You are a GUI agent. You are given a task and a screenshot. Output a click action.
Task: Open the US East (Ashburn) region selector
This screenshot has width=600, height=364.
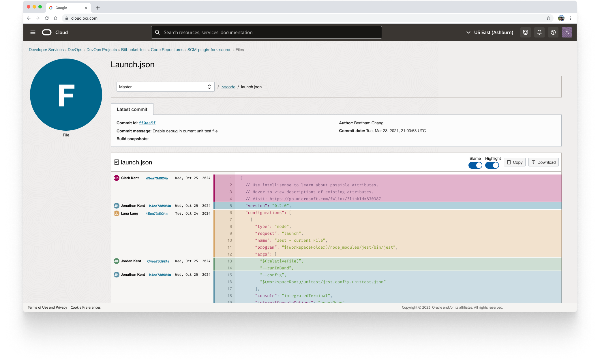coord(490,32)
